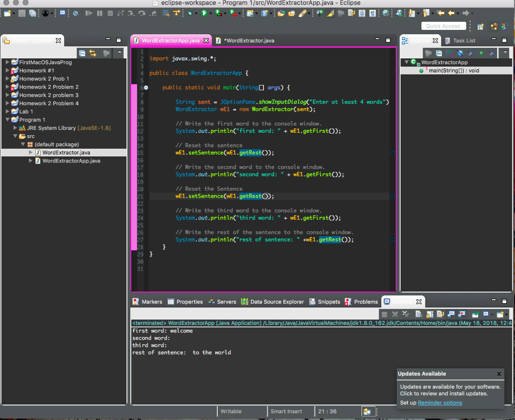
Task: Click Remove All Terminated Launches icon
Action: click(406, 314)
